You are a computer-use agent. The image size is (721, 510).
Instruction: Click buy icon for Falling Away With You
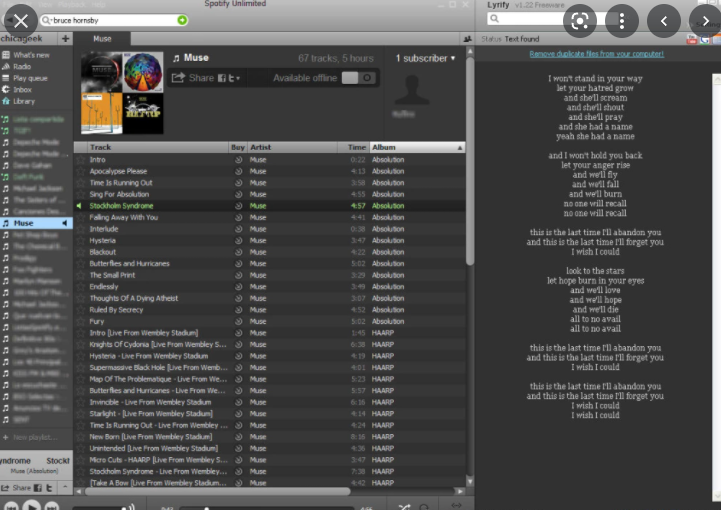pos(238,217)
